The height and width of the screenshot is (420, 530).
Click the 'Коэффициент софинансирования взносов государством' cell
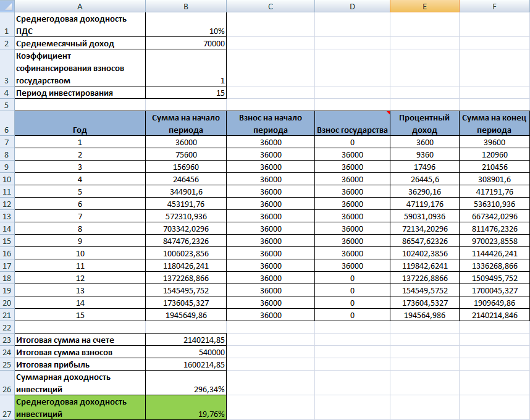(x=80, y=68)
